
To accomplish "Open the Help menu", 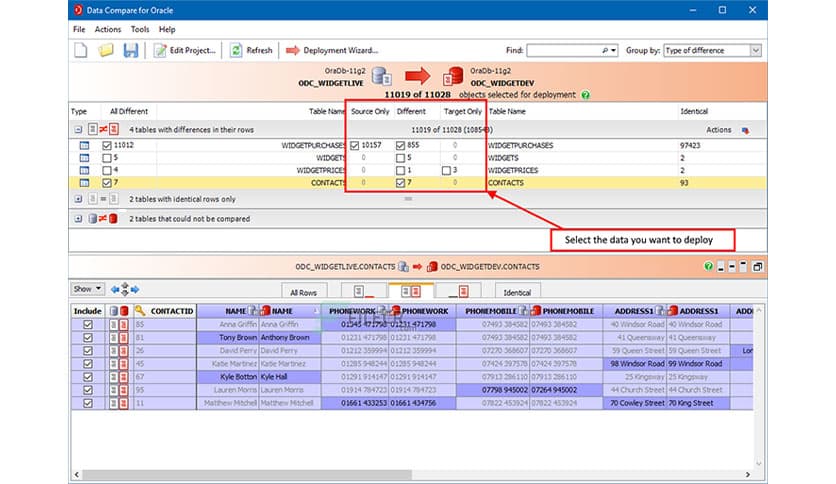I will pos(167,29).
